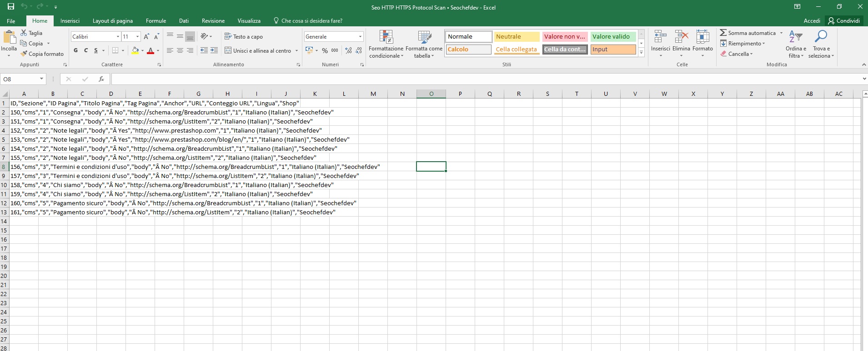This screenshot has width=868, height=351.
Task: Open Trova e seleziona menu
Action: pos(821,44)
